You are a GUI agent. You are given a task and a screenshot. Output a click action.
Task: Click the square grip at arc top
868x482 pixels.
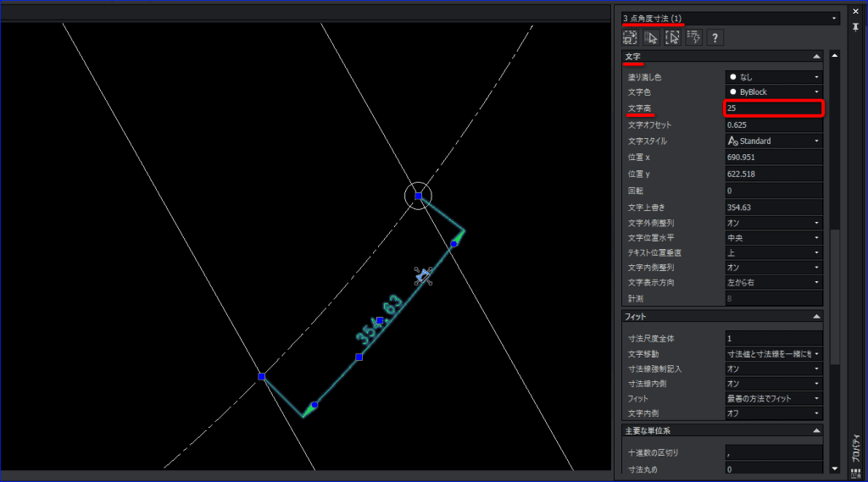click(419, 196)
